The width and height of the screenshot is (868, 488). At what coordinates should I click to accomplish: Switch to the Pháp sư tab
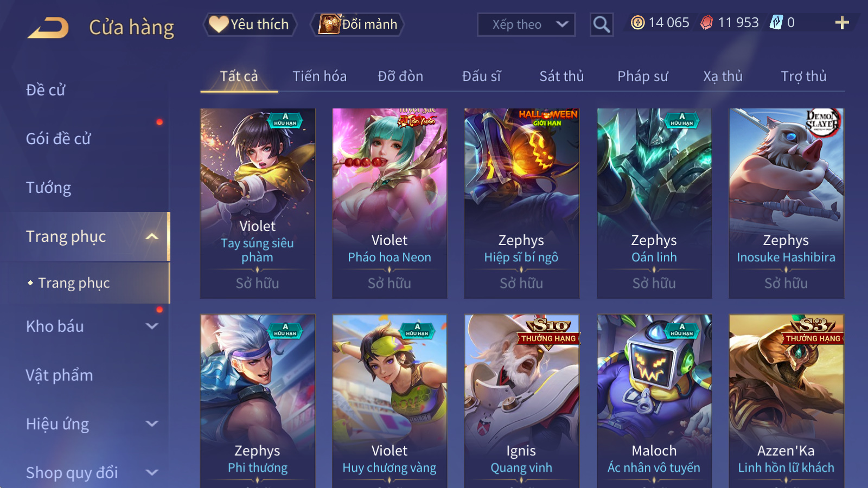click(643, 76)
